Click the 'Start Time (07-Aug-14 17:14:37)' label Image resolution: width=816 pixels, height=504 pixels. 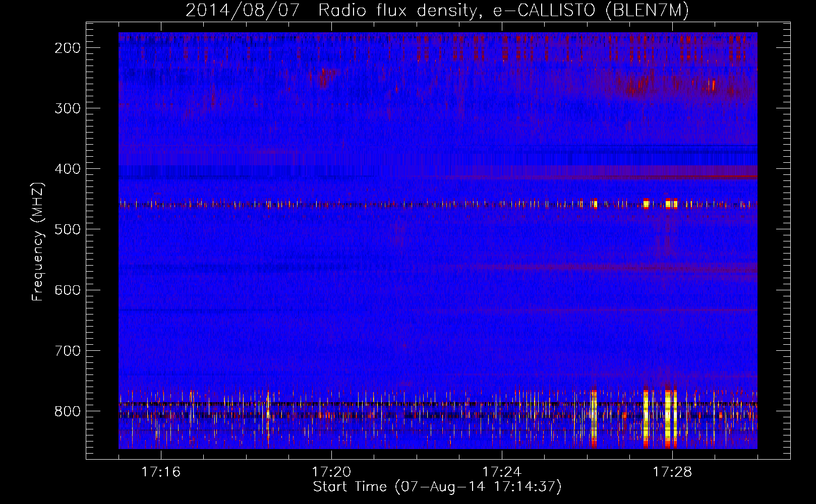437,487
